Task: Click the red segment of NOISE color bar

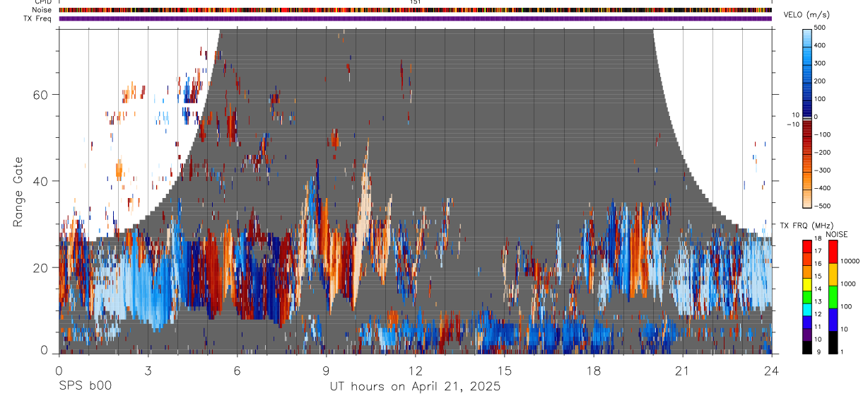Action: click(833, 252)
